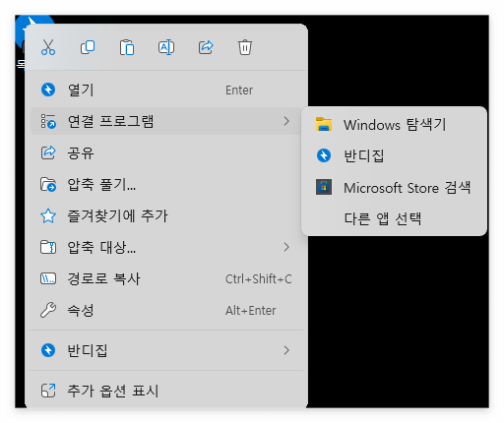Click the zip folder icon beside 압축 대상
Image resolution: width=504 pixels, height=423 pixels.
(x=48, y=247)
